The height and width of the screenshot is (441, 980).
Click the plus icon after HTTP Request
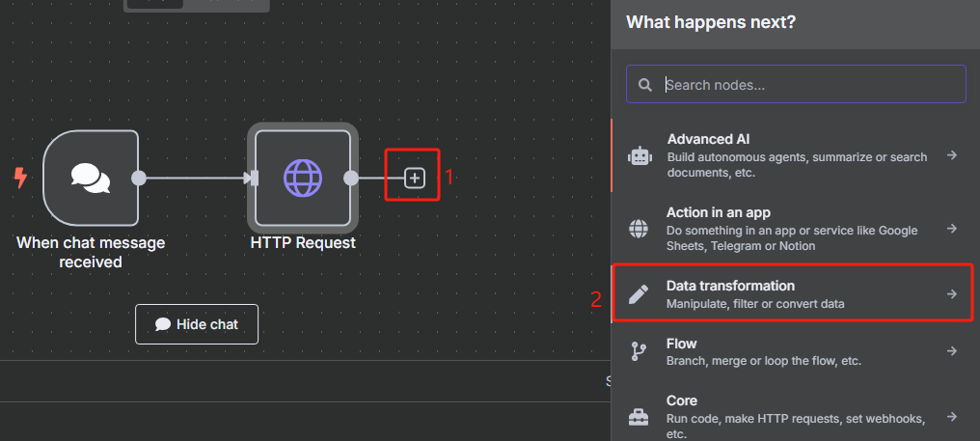pos(415,179)
